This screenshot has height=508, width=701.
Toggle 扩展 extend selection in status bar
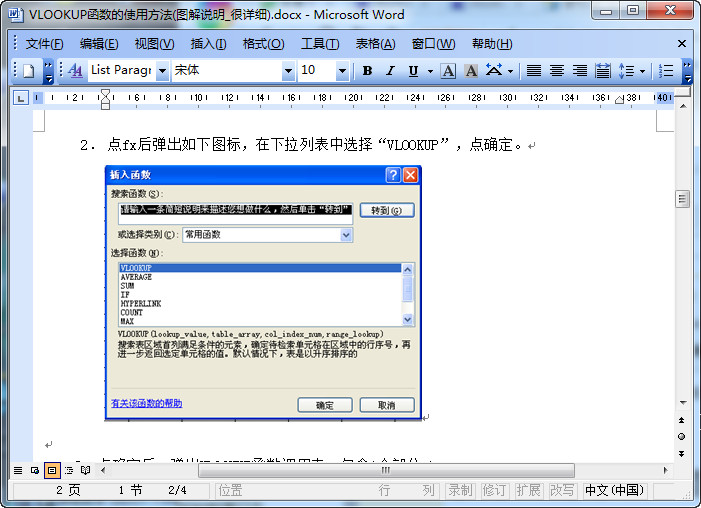coord(528,490)
